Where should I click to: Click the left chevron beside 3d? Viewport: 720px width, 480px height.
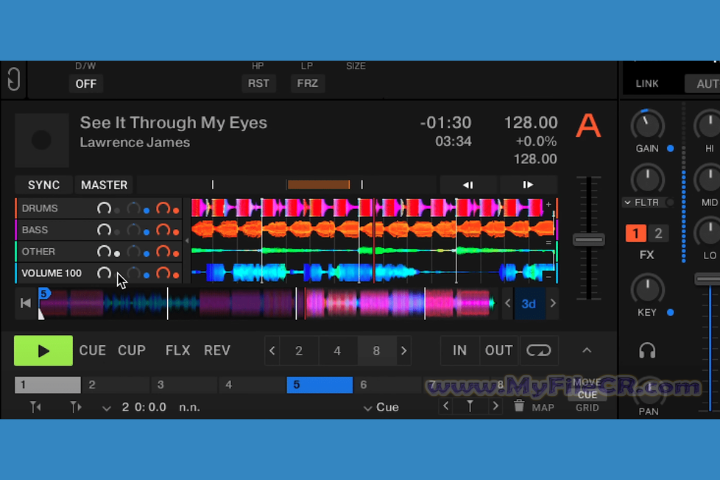click(507, 303)
